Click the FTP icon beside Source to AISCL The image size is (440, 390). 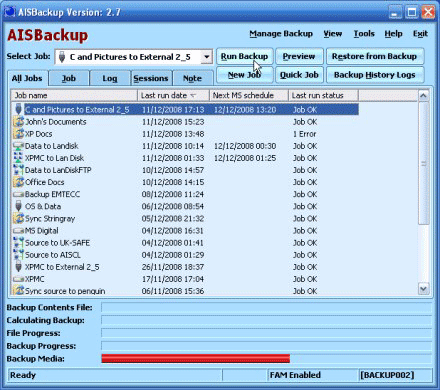point(18,255)
